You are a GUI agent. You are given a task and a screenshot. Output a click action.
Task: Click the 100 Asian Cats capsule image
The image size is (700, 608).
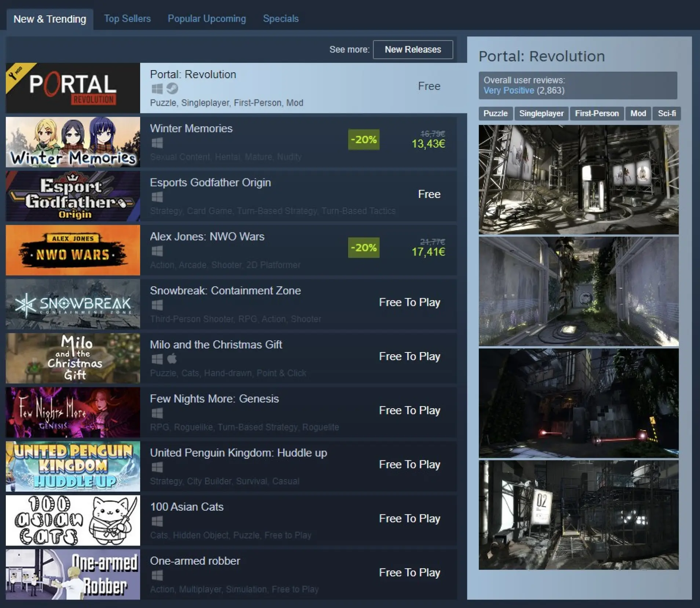pyautogui.click(x=73, y=520)
